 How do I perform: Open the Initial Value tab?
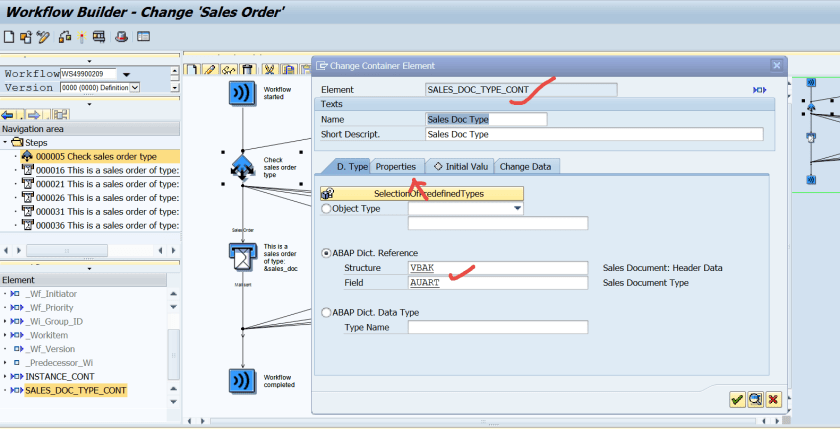click(x=460, y=166)
